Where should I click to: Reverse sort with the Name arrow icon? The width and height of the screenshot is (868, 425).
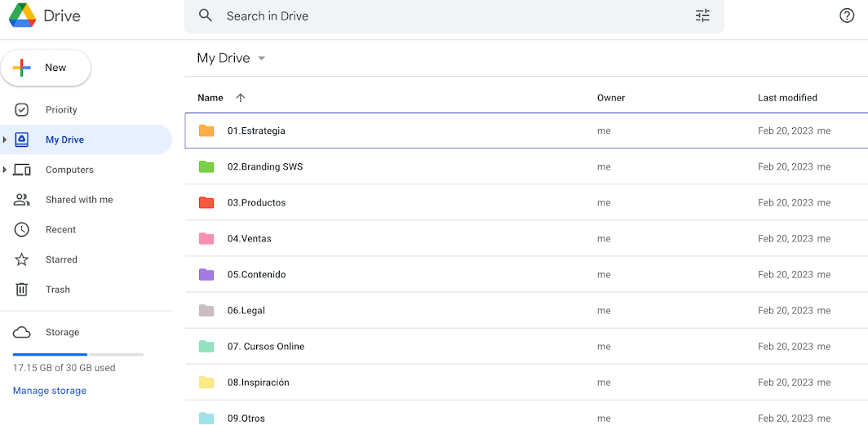pos(240,98)
